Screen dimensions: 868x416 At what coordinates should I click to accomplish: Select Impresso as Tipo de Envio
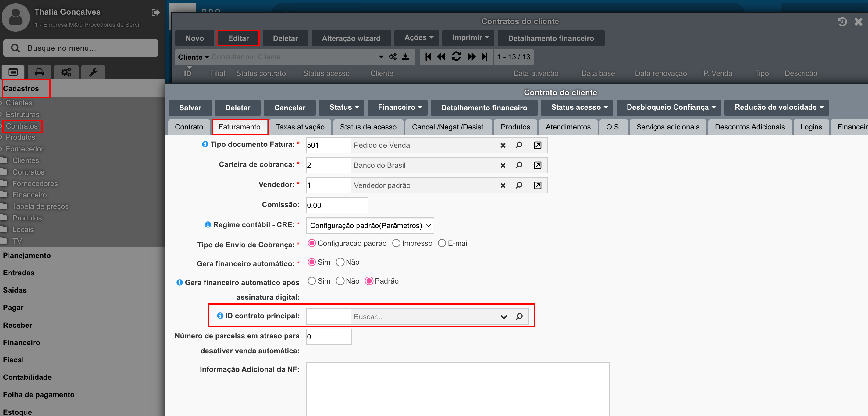click(x=396, y=243)
